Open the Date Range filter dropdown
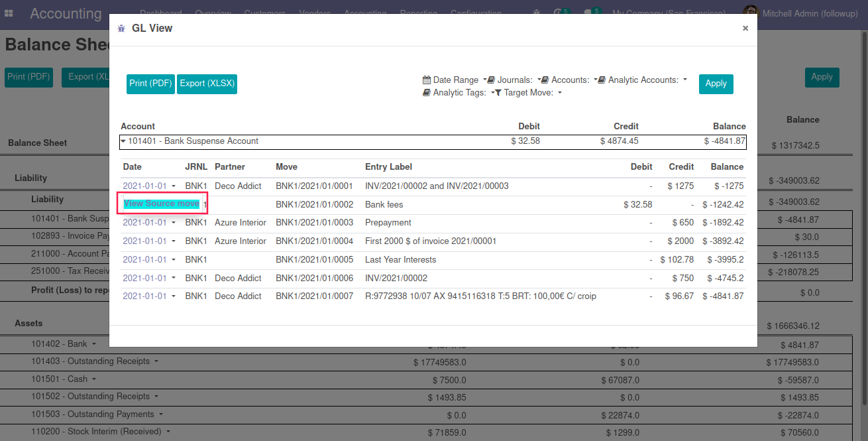868x441 pixels. (x=455, y=80)
